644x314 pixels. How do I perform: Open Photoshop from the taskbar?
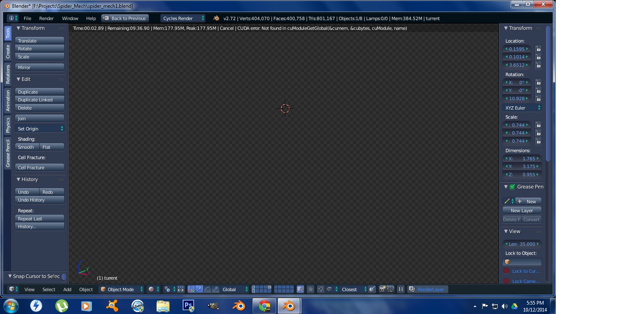188,305
